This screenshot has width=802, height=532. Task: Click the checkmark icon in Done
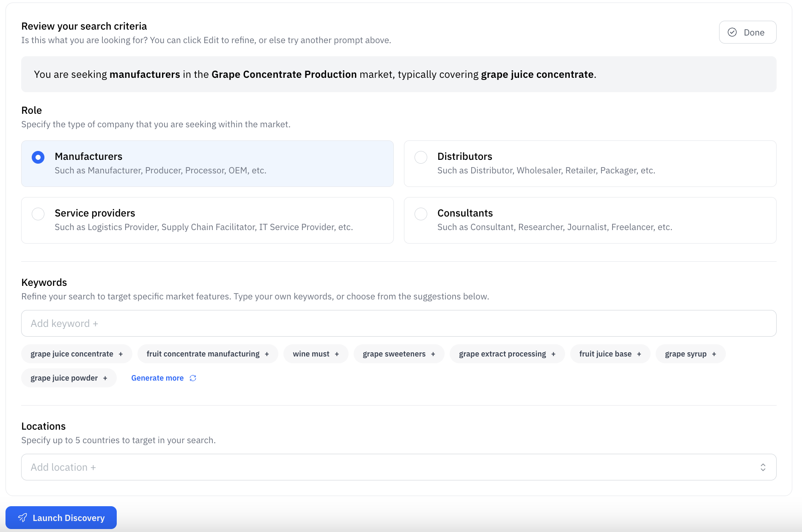tap(732, 32)
